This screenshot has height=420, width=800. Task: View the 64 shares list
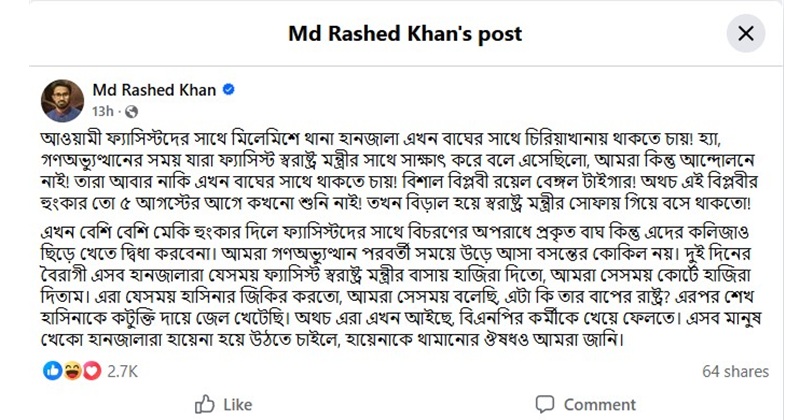click(x=735, y=371)
